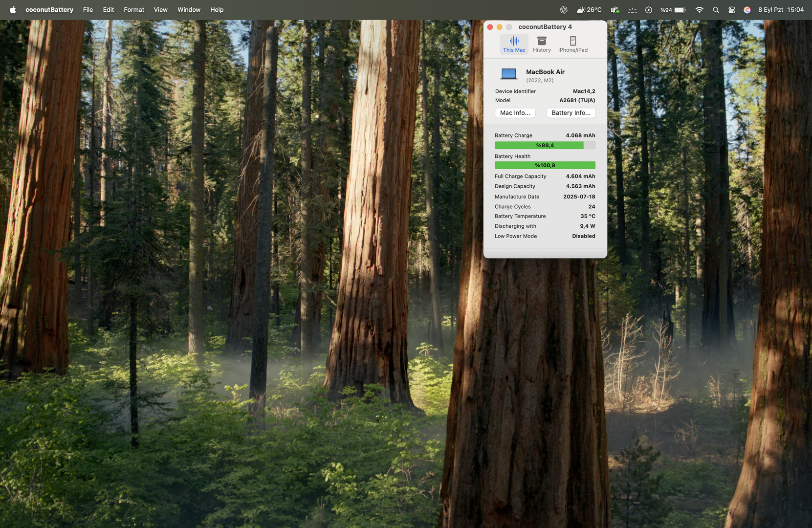This screenshot has width=812, height=528.
Task: Click the Full Charge Capacity label
Action: (521, 176)
